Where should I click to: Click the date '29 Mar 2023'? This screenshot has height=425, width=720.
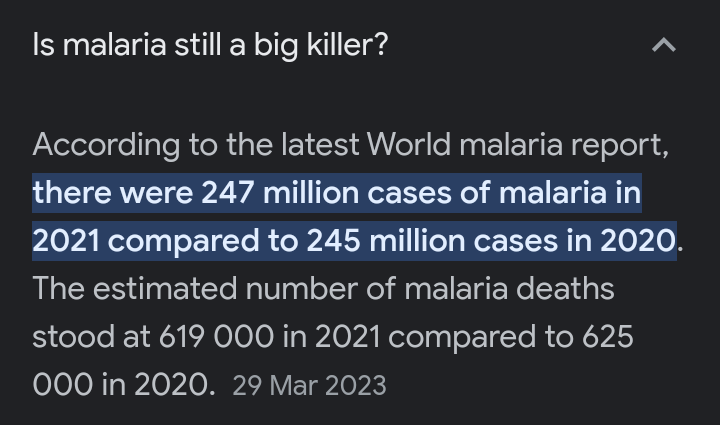(x=309, y=386)
